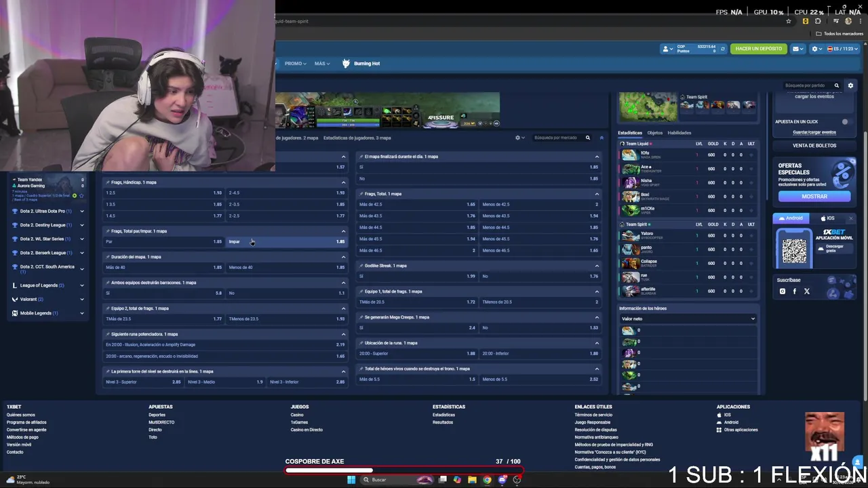
Task: Collapse Frags, Hándicap. 1 mapa section
Action: pos(343,182)
